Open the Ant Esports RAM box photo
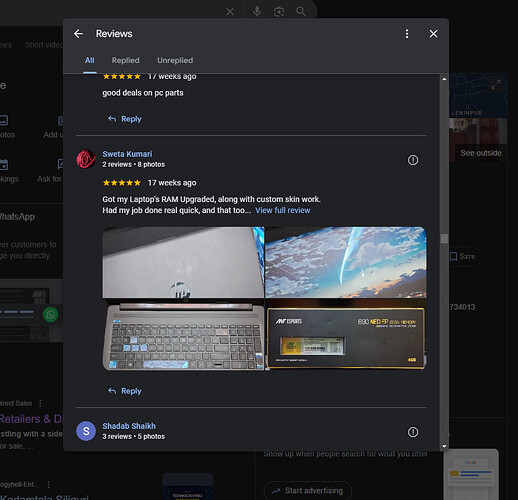 coord(346,334)
